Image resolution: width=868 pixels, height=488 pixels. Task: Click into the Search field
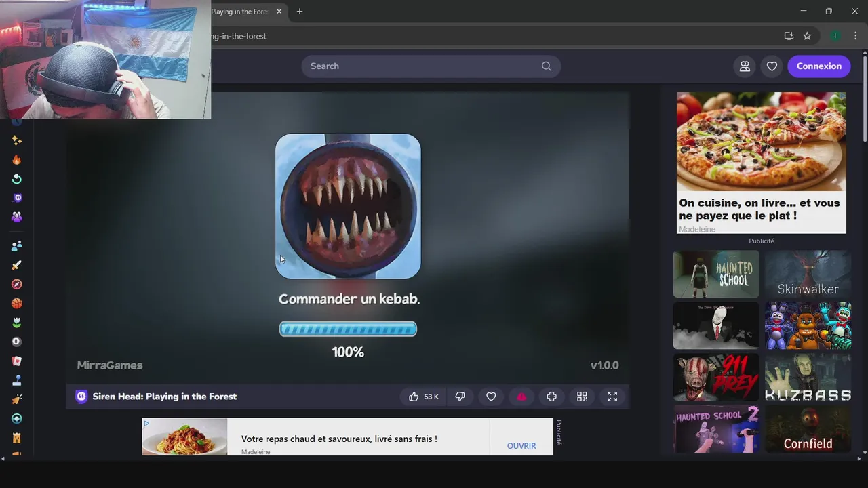(x=431, y=66)
